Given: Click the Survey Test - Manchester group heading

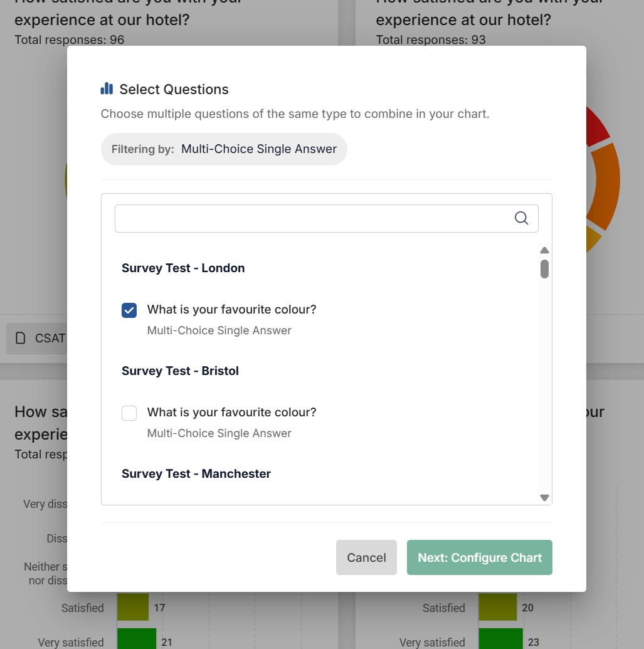Looking at the screenshot, I should [x=196, y=473].
